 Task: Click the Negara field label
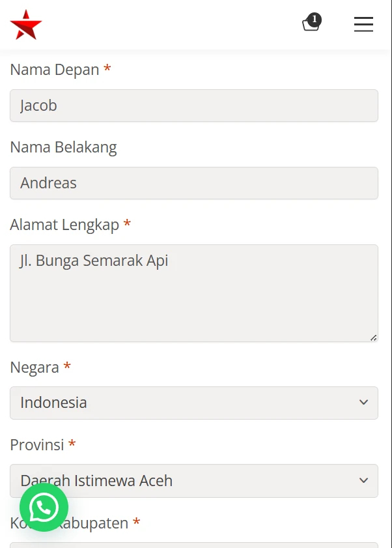point(35,368)
